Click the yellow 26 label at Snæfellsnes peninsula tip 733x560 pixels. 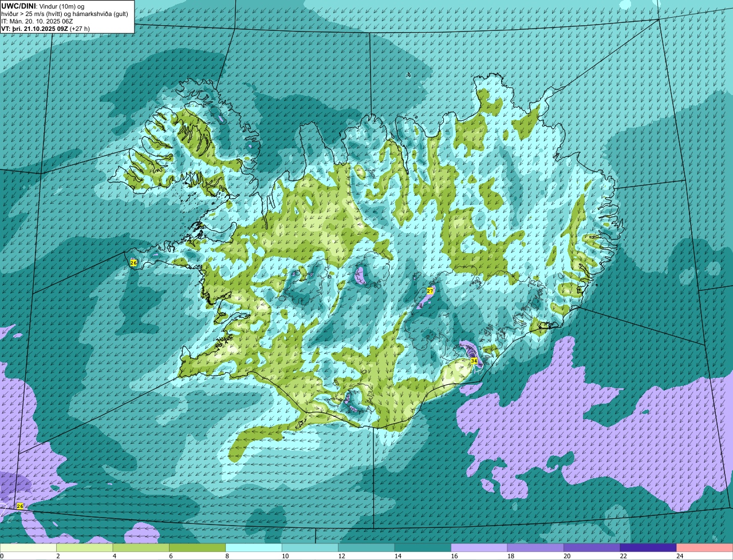click(x=133, y=263)
